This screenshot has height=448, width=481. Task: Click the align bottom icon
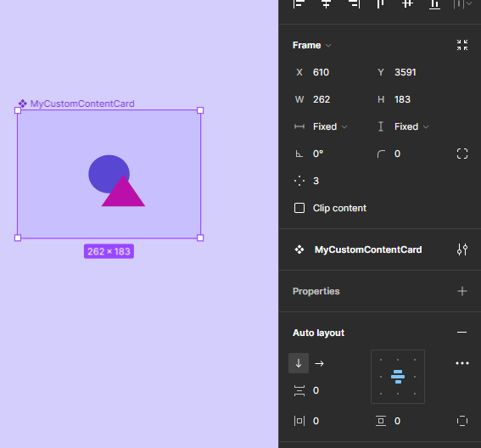click(x=434, y=4)
